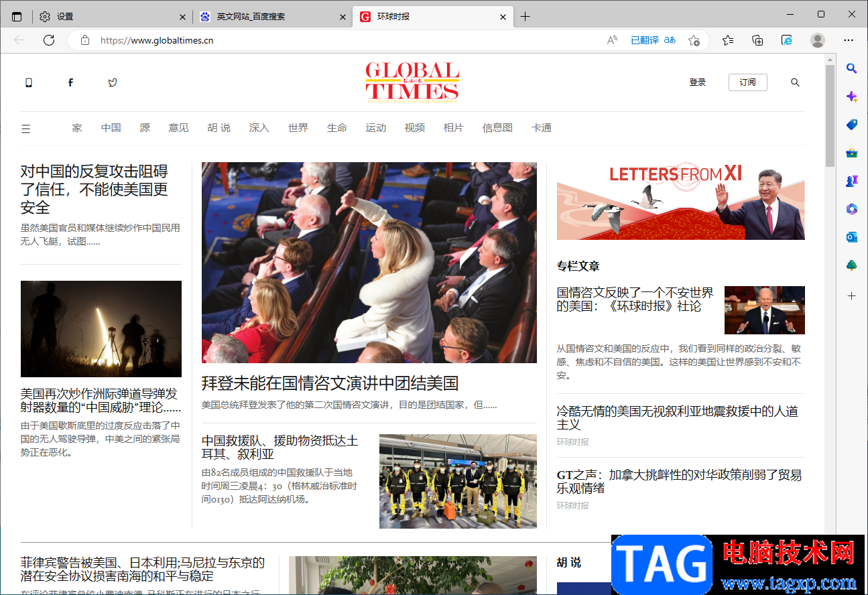The height and width of the screenshot is (595, 868).
Task: Open article 美国再次炒作洲际弹道导弹发射器数量
Action: click(101, 401)
